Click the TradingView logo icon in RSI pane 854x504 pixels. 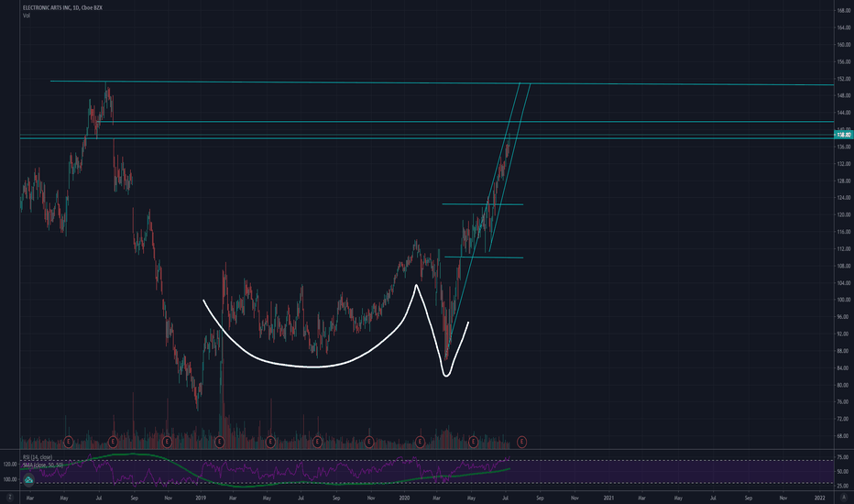point(28,479)
